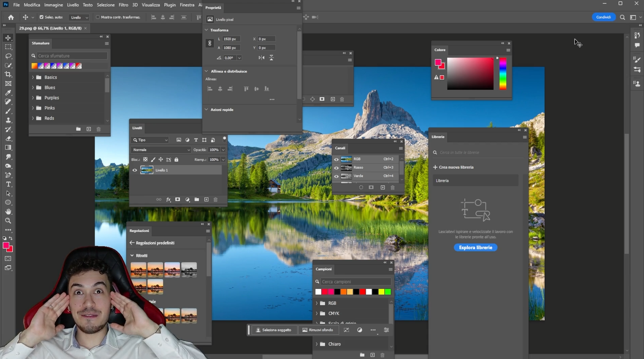Open the Normale blend mode dropdown

pyautogui.click(x=161, y=150)
